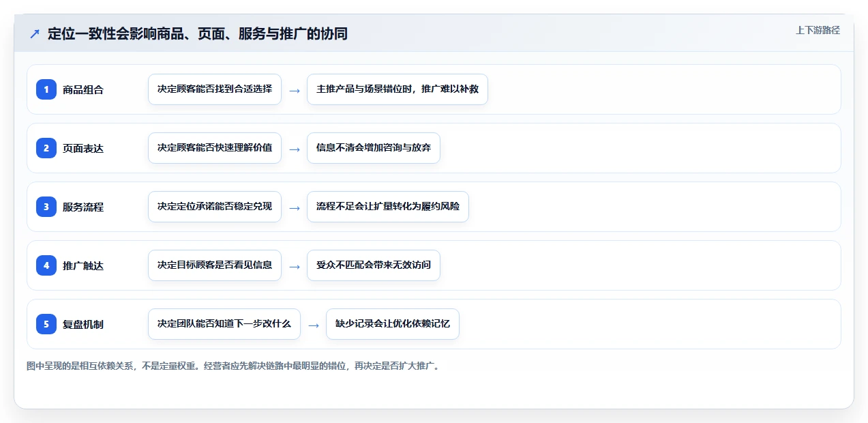Click the 服务流程 row label
Screen dimensions: 868x423
[x=83, y=207]
